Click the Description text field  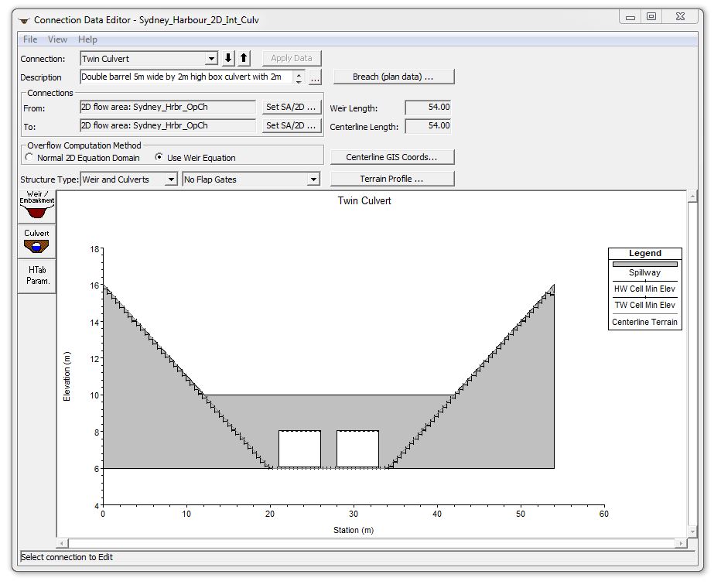coord(186,77)
